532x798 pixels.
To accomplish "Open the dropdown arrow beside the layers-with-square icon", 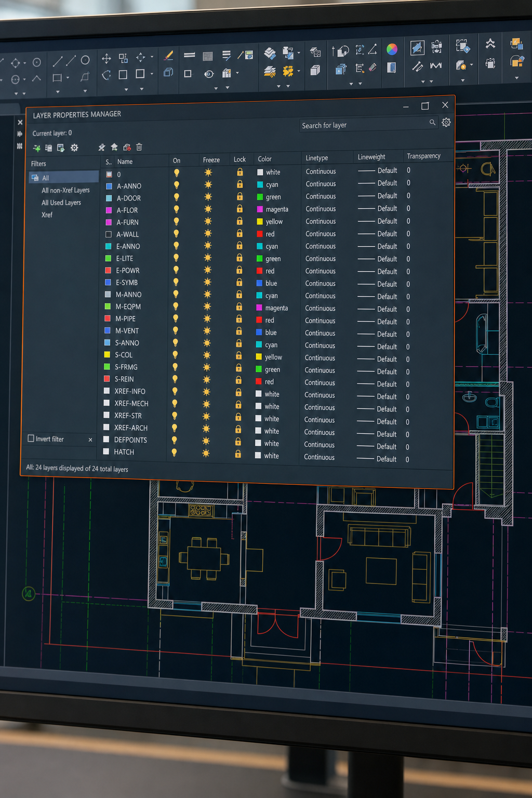I will click(299, 52).
